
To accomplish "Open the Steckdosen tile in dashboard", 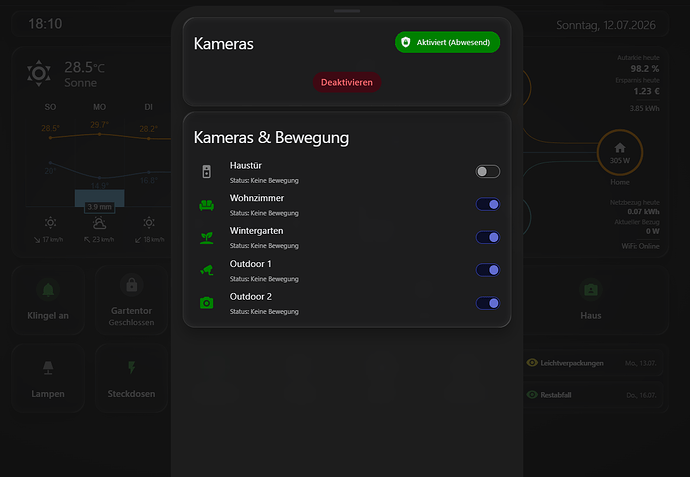I will click(x=132, y=378).
